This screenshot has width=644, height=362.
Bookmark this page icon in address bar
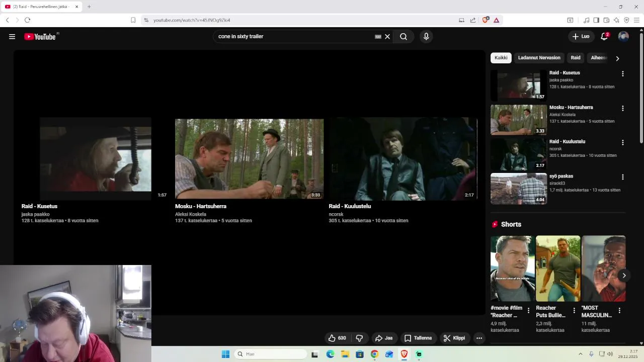click(x=133, y=20)
